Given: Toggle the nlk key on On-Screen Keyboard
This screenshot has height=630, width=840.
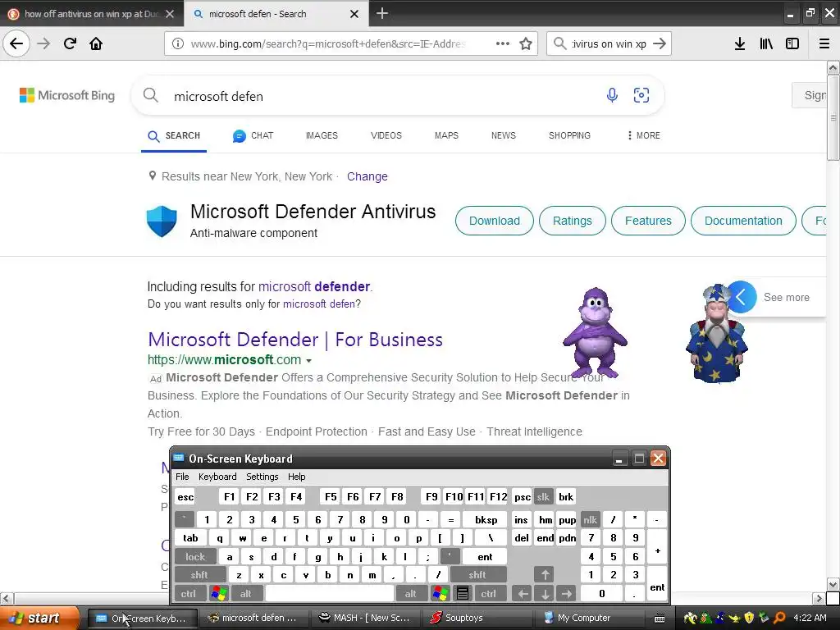Looking at the screenshot, I should pos(590,519).
